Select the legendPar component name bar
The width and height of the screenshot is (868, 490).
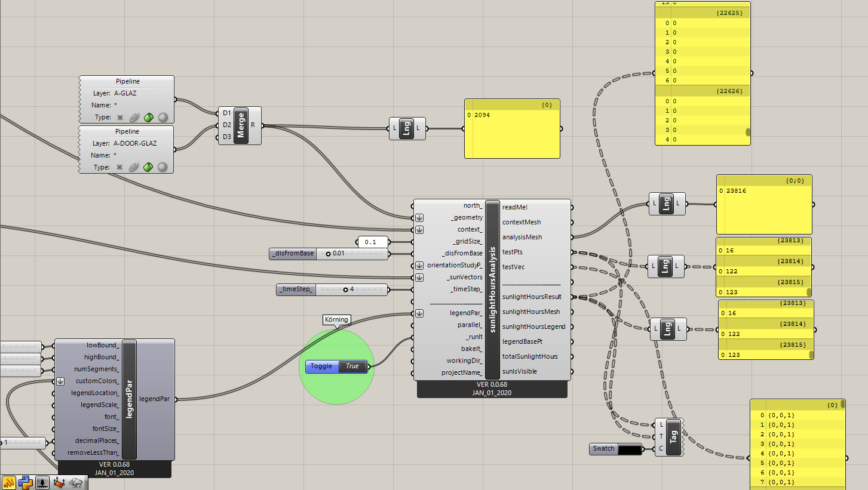[130, 399]
